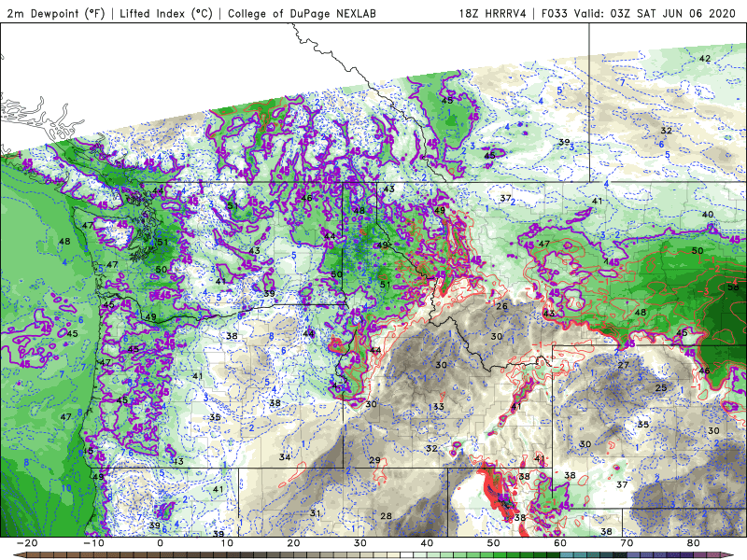Click the 42 dewpoint value on the map
The height and width of the screenshot is (560, 747).
[705, 59]
